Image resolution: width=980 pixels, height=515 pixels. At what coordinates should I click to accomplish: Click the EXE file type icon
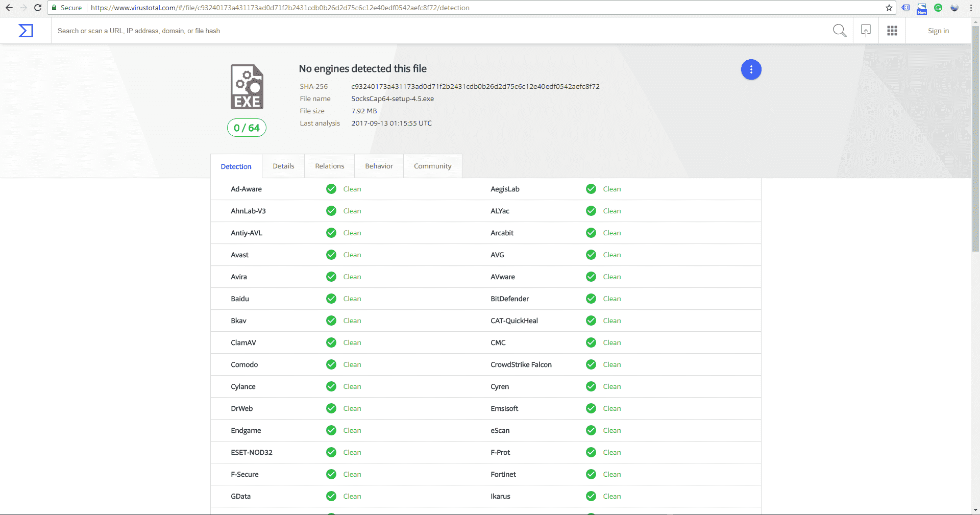point(247,87)
